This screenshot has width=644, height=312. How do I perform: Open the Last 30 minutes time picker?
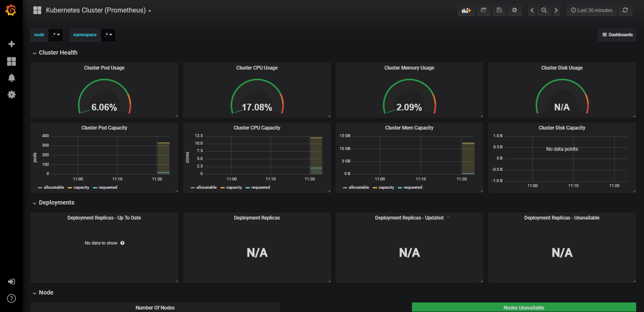pyautogui.click(x=591, y=10)
